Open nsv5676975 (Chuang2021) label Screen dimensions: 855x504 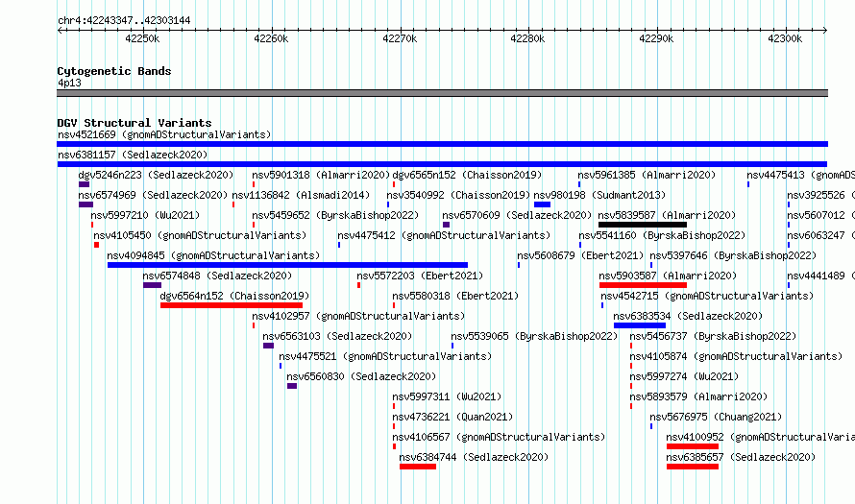point(716,417)
